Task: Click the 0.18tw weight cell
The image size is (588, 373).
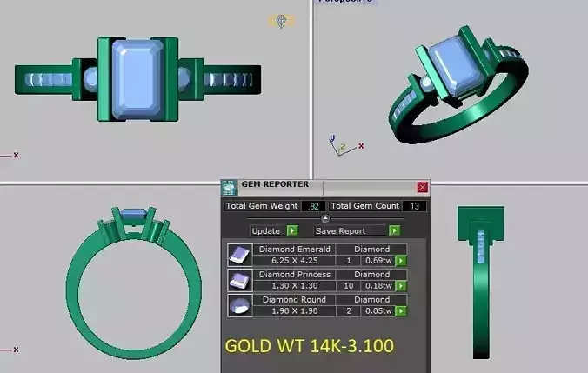Action: (378, 286)
